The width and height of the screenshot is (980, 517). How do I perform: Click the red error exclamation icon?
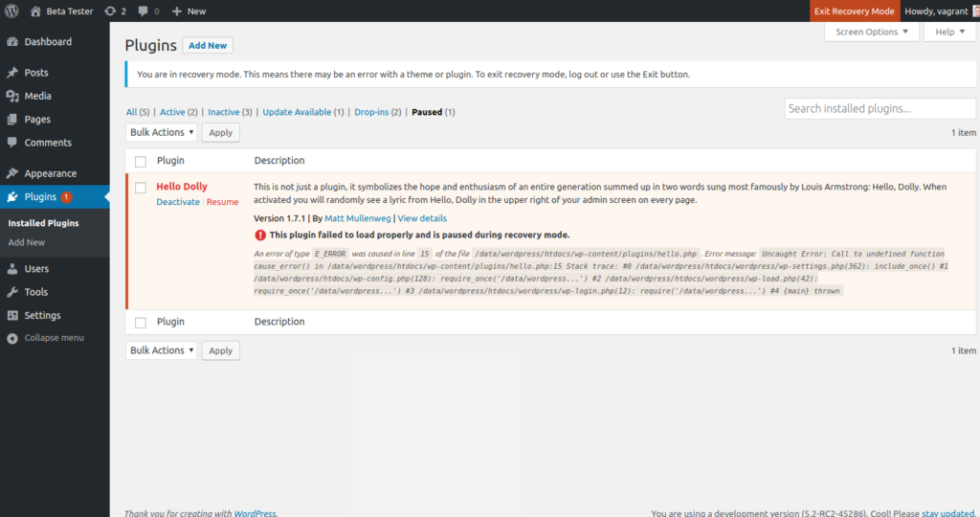coord(260,236)
